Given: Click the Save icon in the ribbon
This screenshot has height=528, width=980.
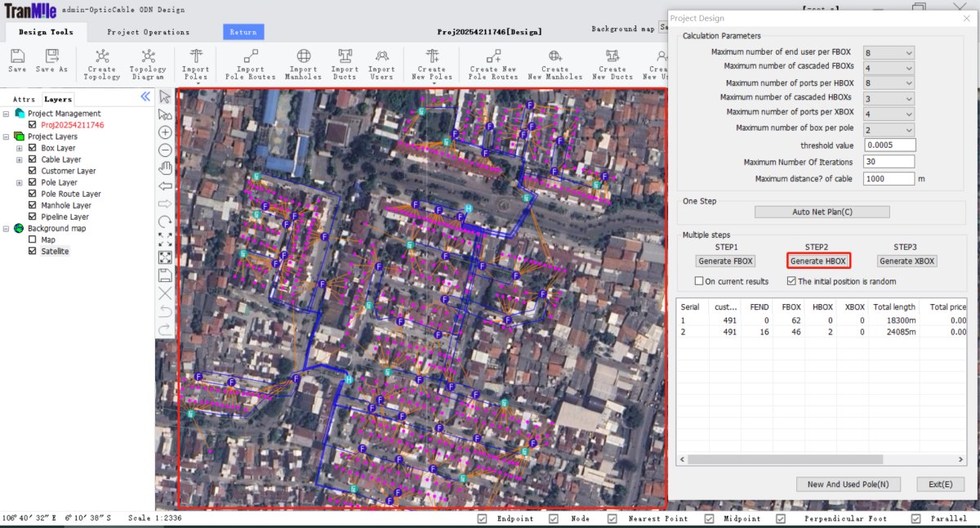Looking at the screenshot, I should coord(17,56).
